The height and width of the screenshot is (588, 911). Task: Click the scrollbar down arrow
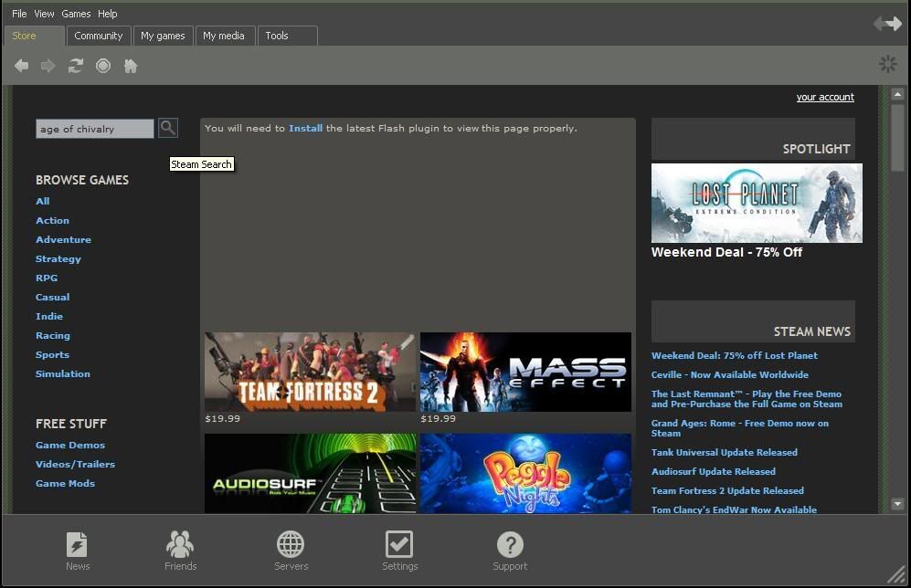tap(897, 504)
